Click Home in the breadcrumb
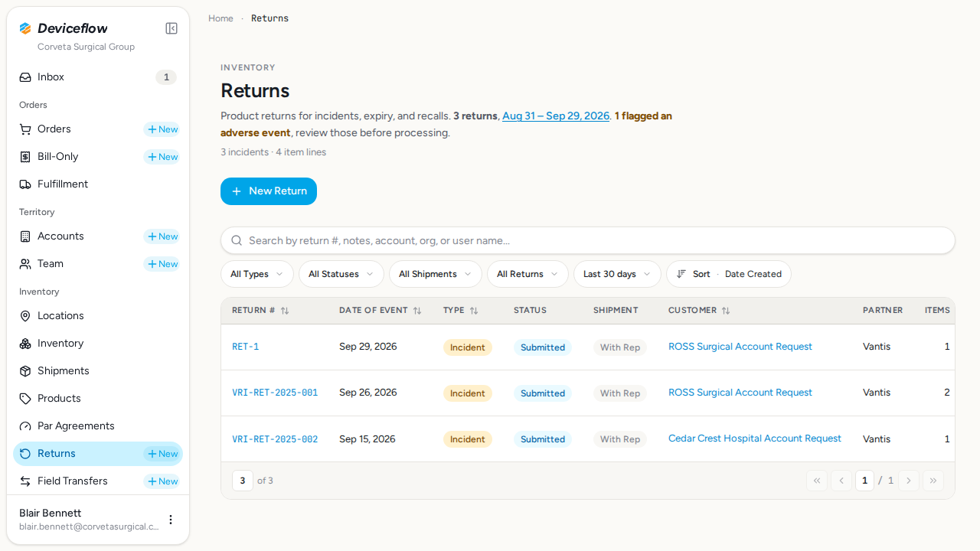 (x=220, y=18)
